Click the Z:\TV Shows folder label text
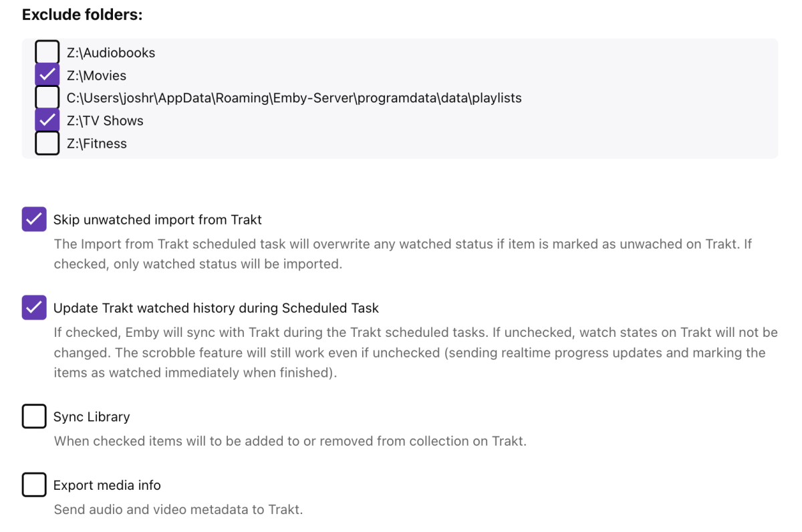The height and width of the screenshot is (532, 802). (105, 121)
